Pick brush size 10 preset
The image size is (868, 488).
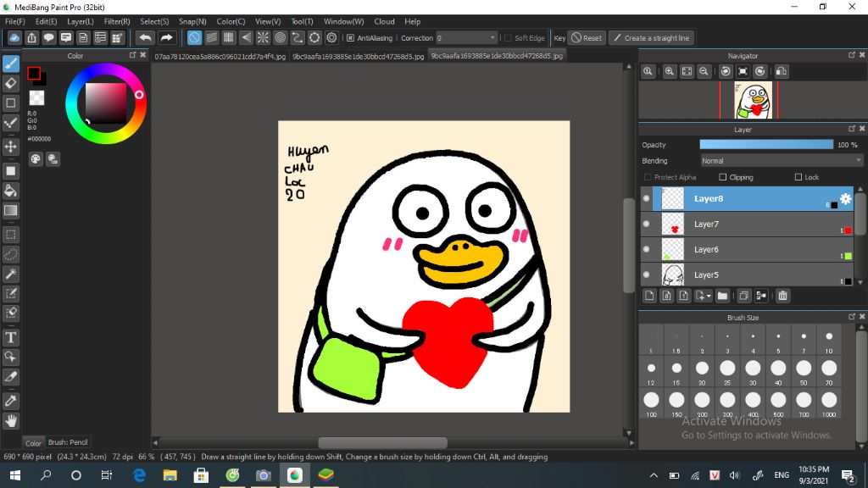coord(829,341)
